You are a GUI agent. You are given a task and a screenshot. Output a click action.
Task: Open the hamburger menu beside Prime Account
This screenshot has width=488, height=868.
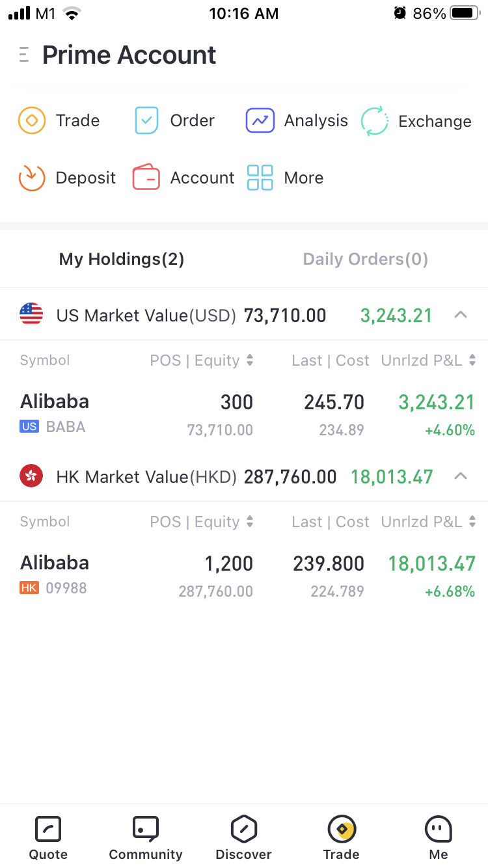24,55
